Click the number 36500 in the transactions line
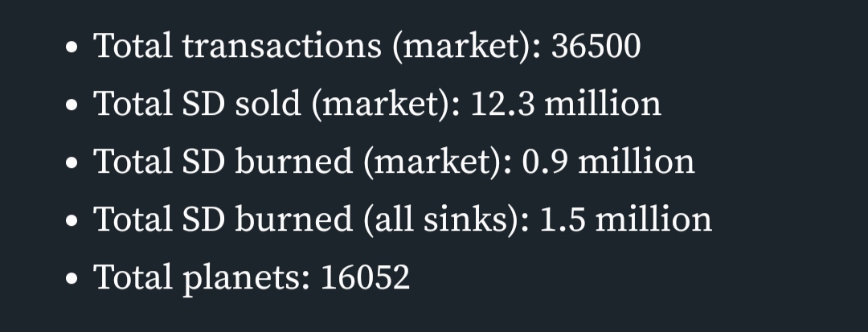The width and height of the screenshot is (868, 332). (x=596, y=46)
